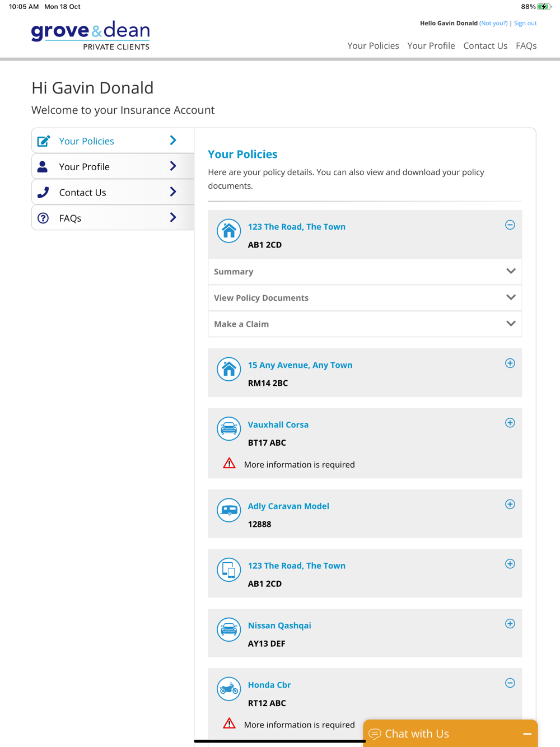The height and width of the screenshot is (747, 560).
Task: Click the Sign out link
Action: [525, 24]
